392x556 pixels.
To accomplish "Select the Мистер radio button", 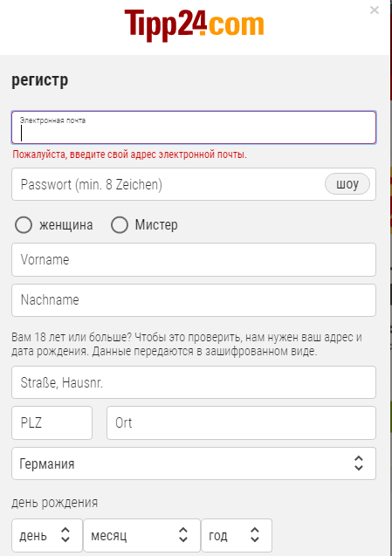I will [x=120, y=225].
